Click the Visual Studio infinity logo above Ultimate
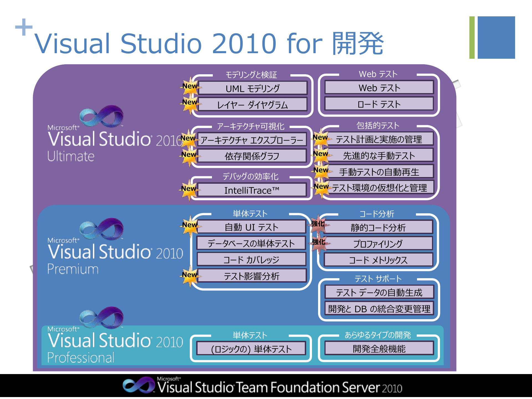Viewport: 532px width, 399px height. click(101, 116)
